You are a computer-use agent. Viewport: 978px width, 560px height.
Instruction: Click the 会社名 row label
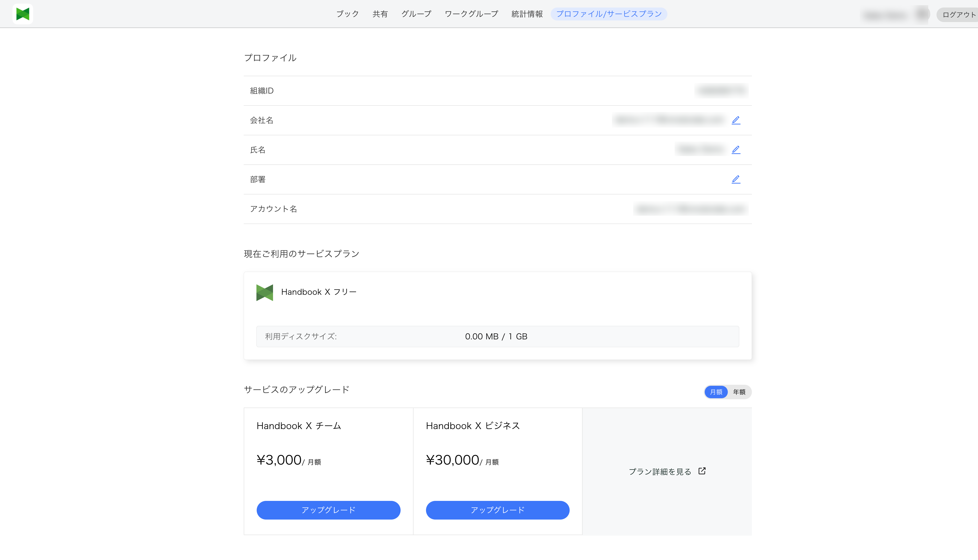tap(262, 120)
